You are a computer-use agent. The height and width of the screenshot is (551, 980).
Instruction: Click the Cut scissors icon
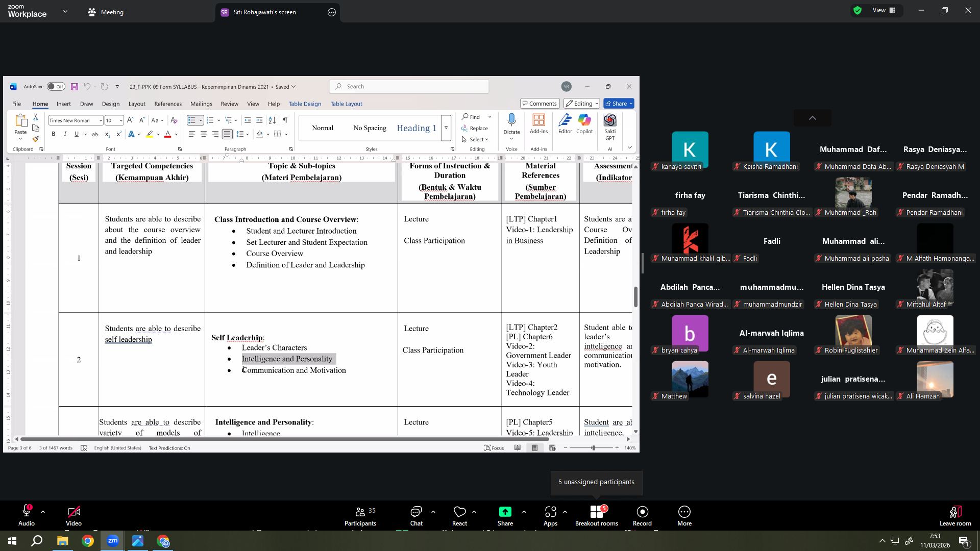[36, 117]
